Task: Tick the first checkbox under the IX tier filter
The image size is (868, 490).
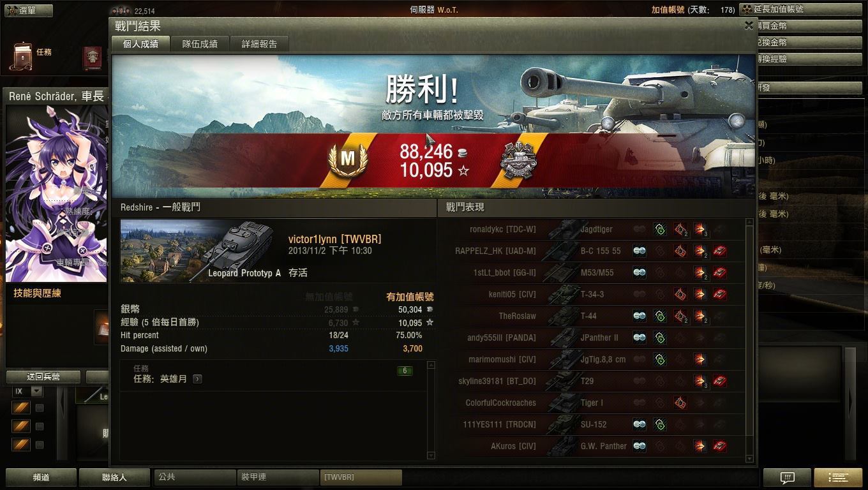Action: 40,408
